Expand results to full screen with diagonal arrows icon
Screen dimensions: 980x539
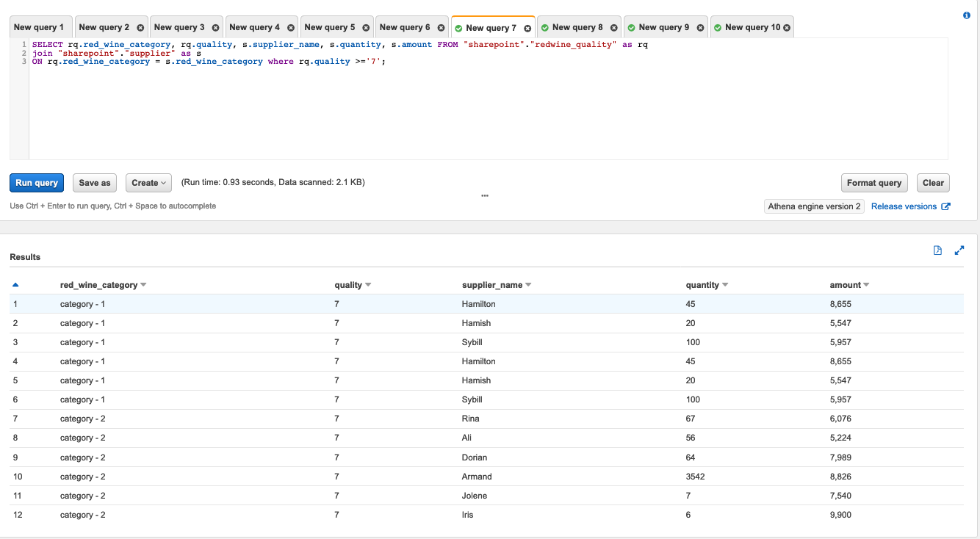(x=959, y=250)
